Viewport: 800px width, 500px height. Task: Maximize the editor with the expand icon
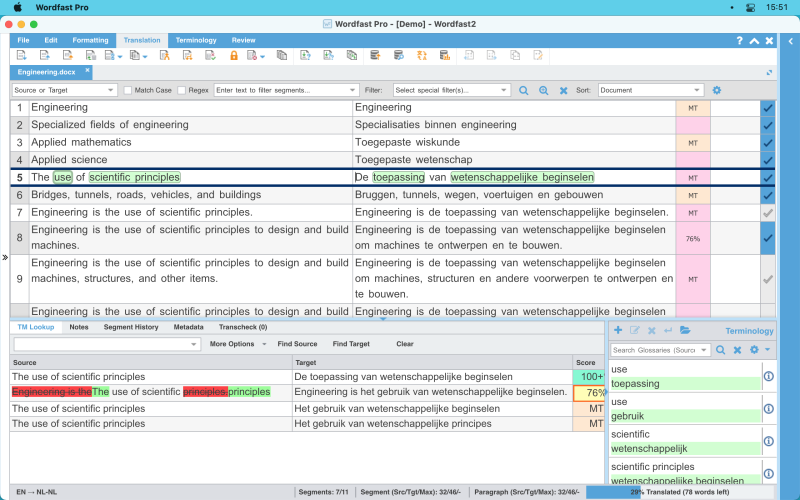[769, 72]
